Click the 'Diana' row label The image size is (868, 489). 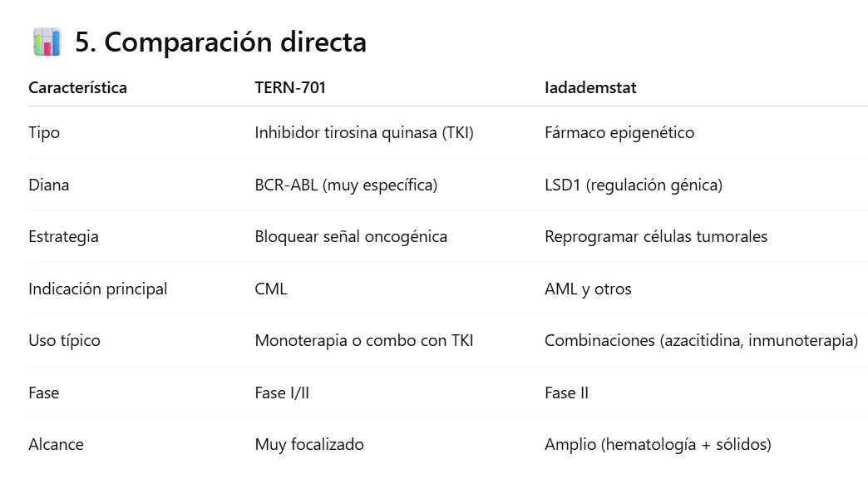click(x=49, y=185)
